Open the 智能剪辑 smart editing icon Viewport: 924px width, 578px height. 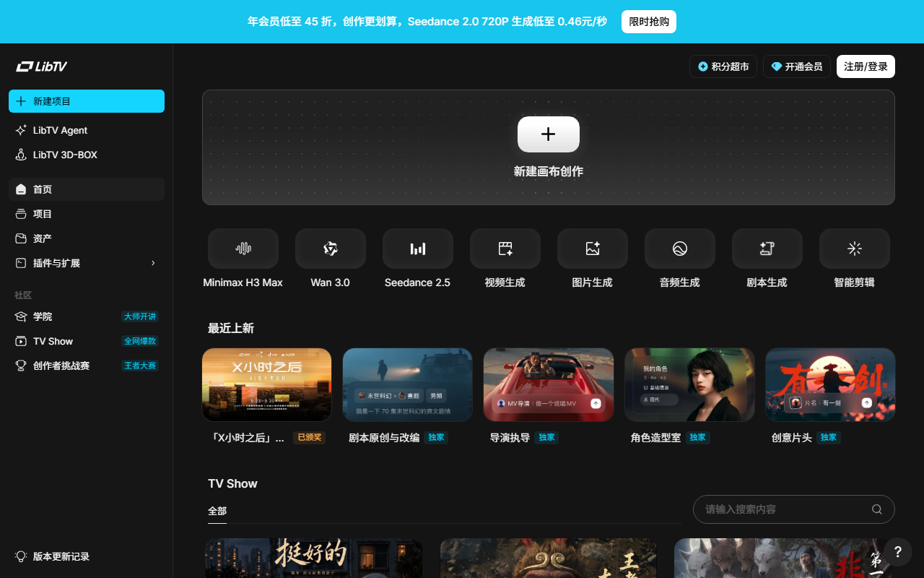pos(855,249)
